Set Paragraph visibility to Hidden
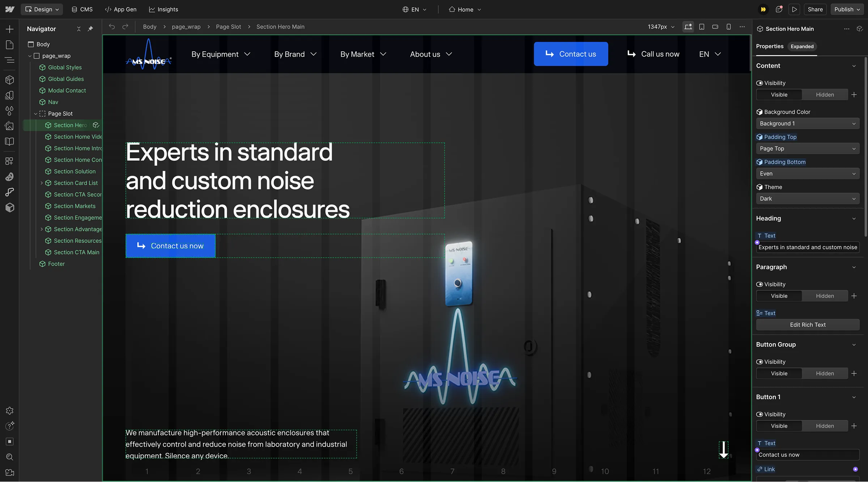Screen dimensions: 868x482 825,296
